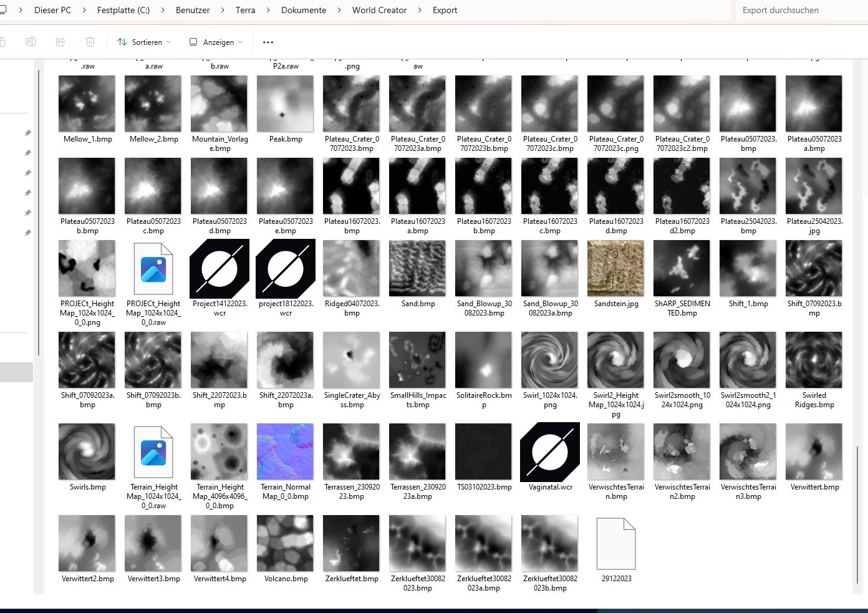The image size is (868, 613).
Task: Click the file name 'Swirl2smooth_1024x1024.png'
Action: (x=682, y=400)
